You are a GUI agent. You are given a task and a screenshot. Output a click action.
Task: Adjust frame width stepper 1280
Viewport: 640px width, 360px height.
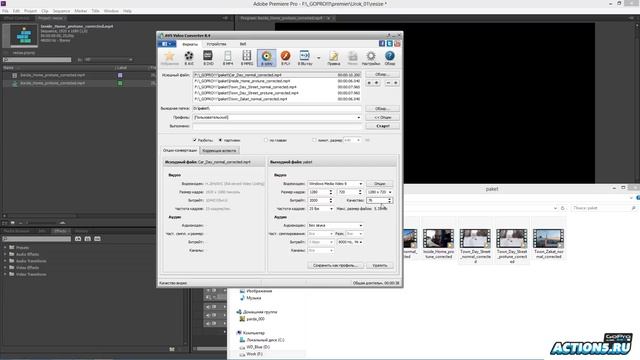pos(331,192)
